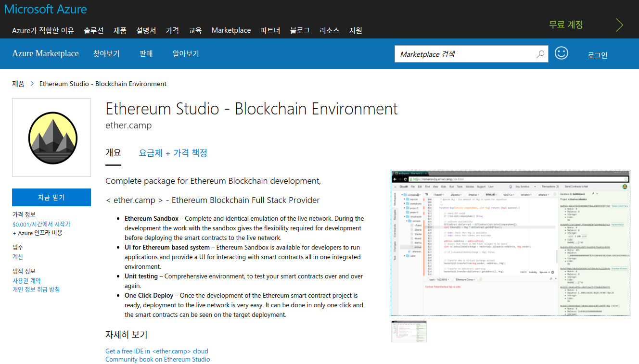Open the Community book on Ethereum Studio link
This screenshot has height=364, width=639.
click(x=157, y=359)
